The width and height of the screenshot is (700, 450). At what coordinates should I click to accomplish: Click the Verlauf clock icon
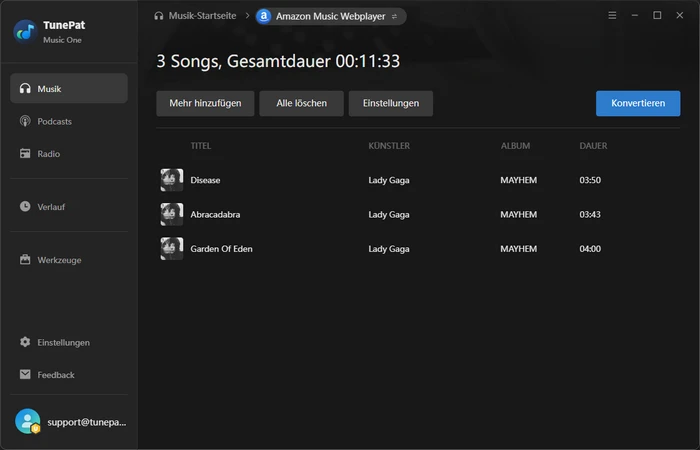[25, 206]
